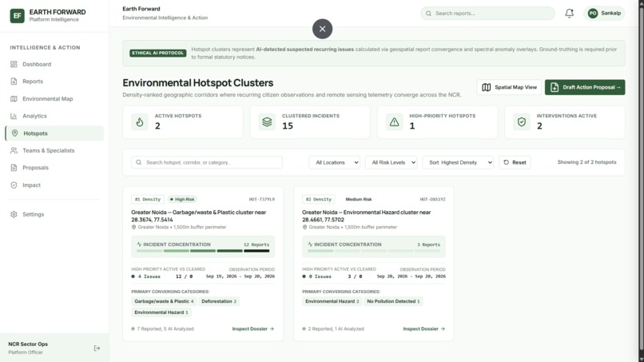Screen dimensions: 644x362
Task: Open Impact in the sidebar
Action: [x=54, y=185]
